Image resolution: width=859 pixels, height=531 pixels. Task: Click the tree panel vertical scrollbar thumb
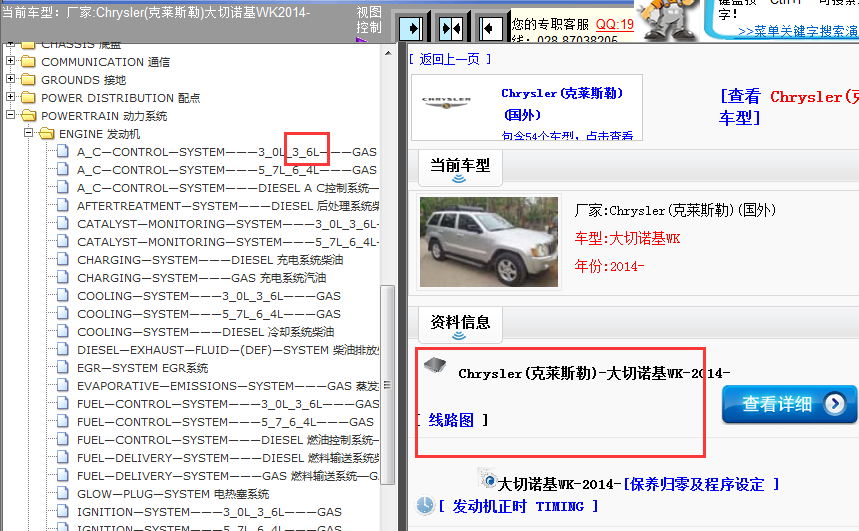(x=388, y=385)
